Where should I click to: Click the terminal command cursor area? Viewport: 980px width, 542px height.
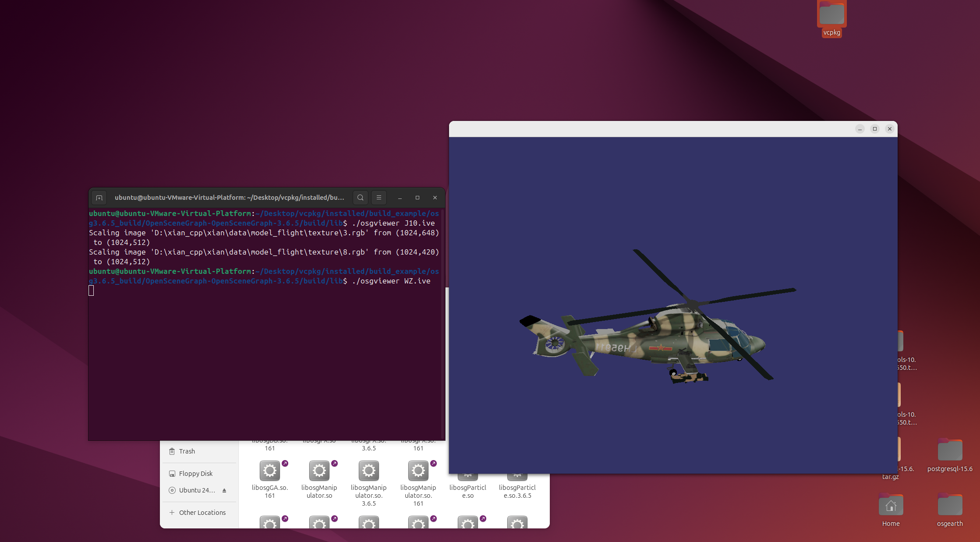[x=91, y=290]
